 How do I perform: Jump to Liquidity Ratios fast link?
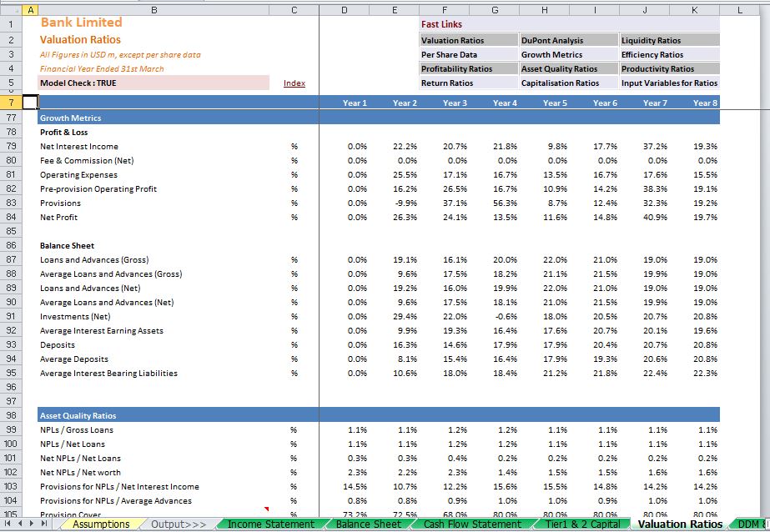tap(670, 40)
